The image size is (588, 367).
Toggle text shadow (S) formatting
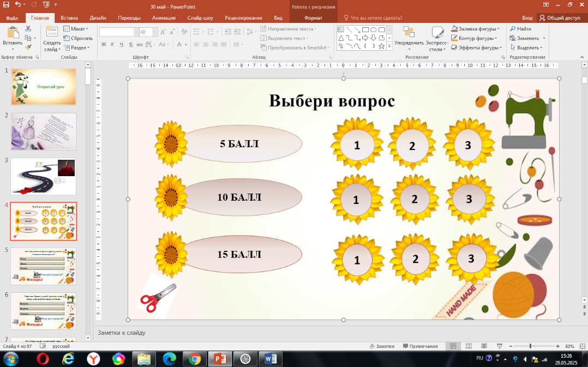pyautogui.click(x=130, y=44)
